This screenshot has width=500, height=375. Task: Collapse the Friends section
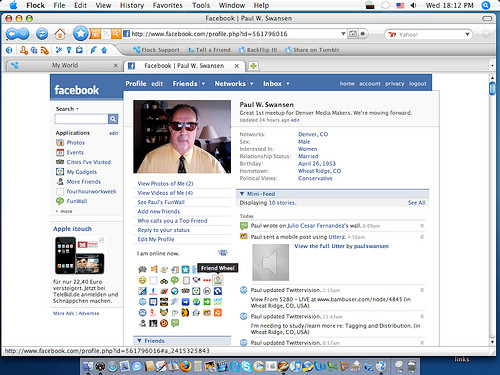coord(139,341)
